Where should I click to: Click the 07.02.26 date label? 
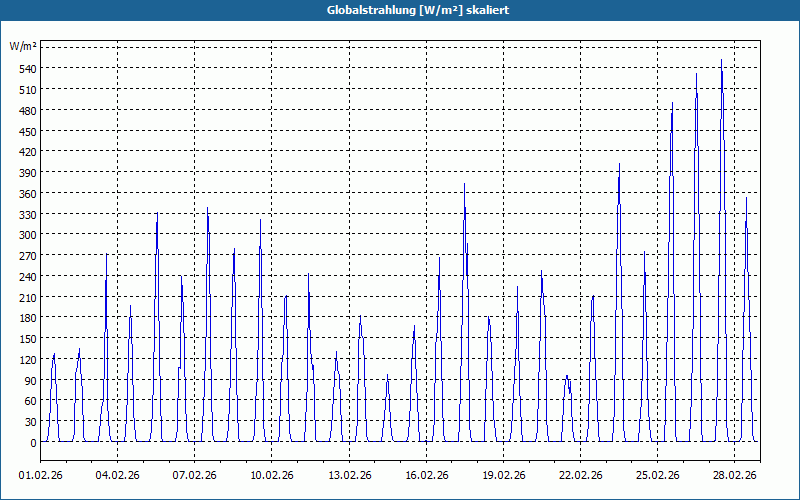[194, 476]
